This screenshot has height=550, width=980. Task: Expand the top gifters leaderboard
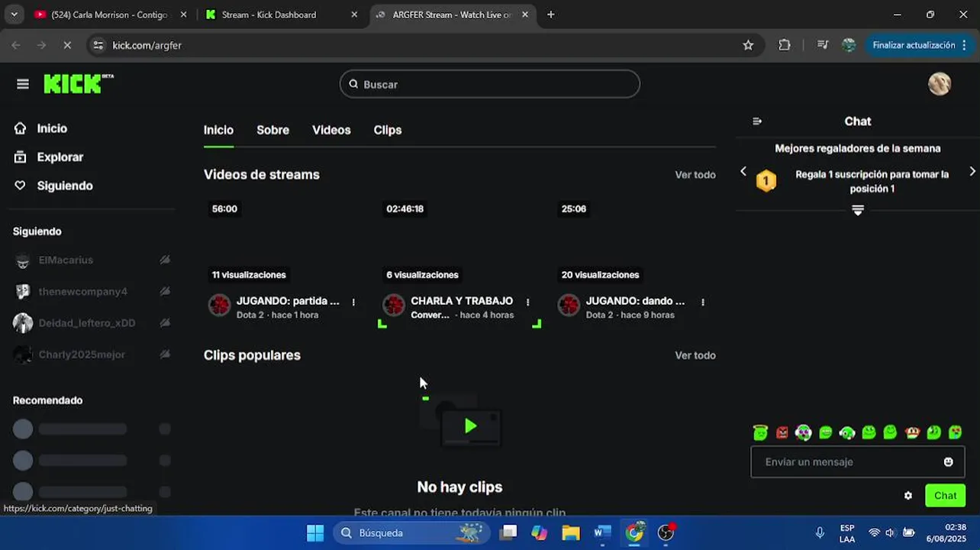tap(858, 210)
